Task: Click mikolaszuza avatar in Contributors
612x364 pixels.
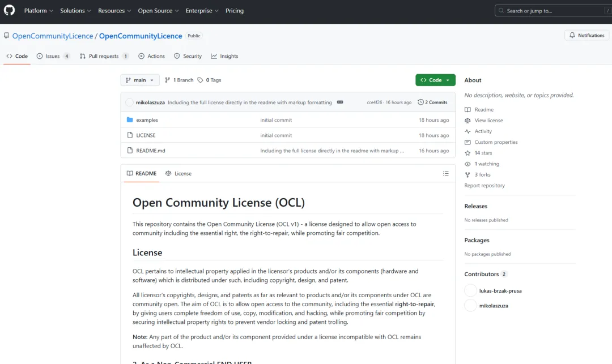Action: click(471, 306)
